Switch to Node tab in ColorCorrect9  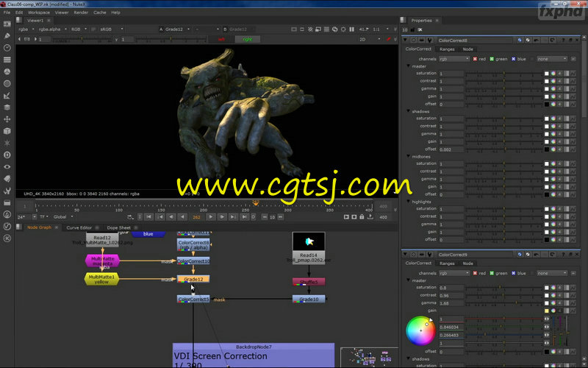coord(467,263)
